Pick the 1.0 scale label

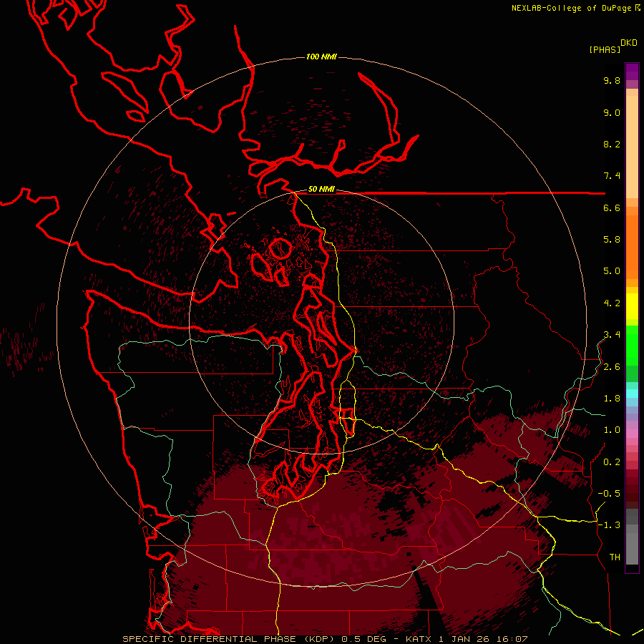point(612,430)
